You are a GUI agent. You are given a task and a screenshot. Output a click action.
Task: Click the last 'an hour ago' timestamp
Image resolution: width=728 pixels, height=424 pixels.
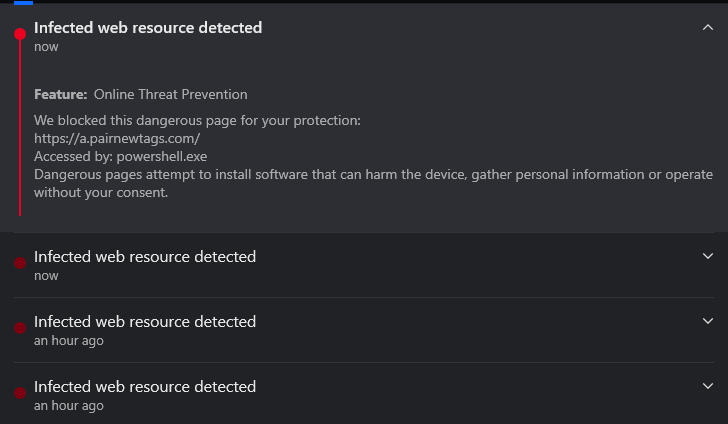[x=68, y=405]
